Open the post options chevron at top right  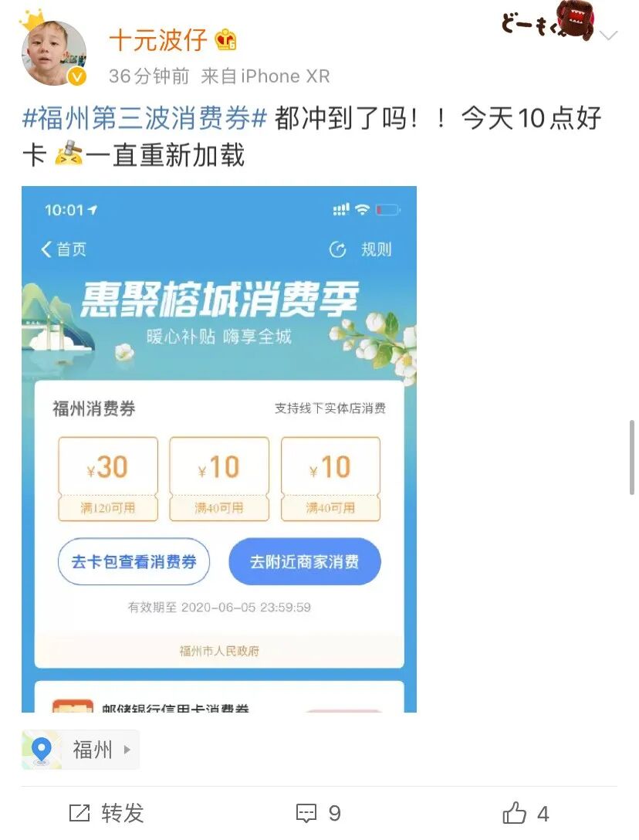pyautogui.click(x=609, y=36)
